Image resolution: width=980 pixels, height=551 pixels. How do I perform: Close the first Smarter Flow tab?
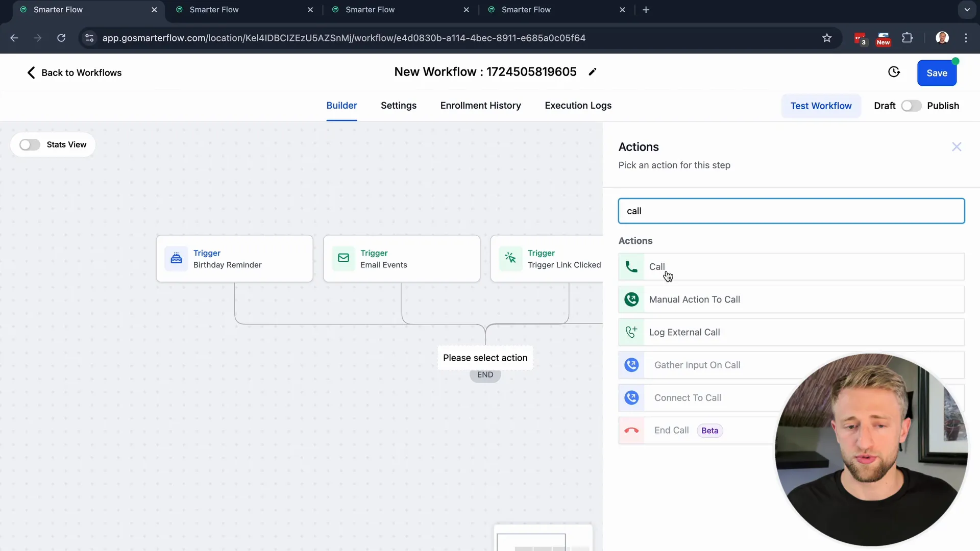(154, 10)
